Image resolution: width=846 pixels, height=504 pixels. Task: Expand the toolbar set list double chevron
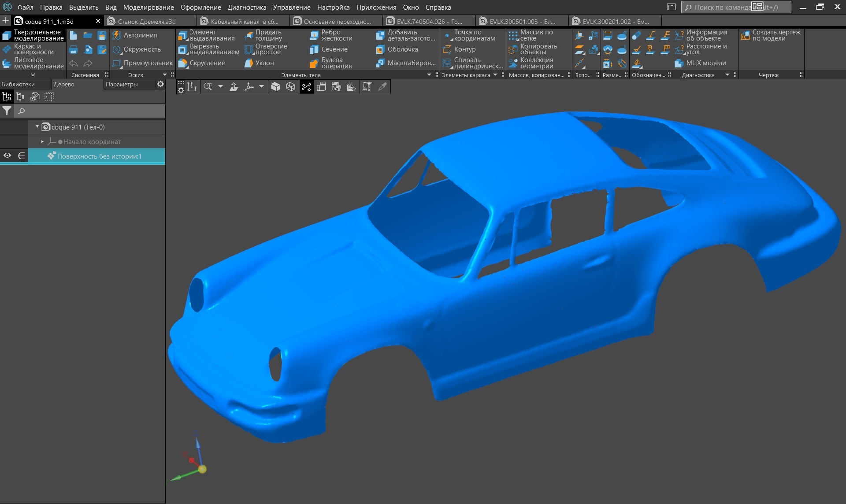coord(33,75)
